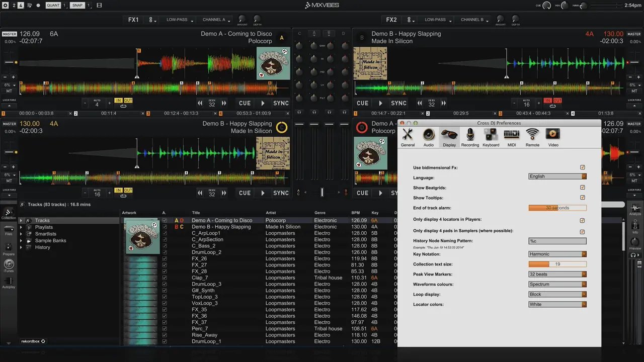644x362 pixels.
Task: Uncheck Use bidimensional Fx option
Action: 583,167
